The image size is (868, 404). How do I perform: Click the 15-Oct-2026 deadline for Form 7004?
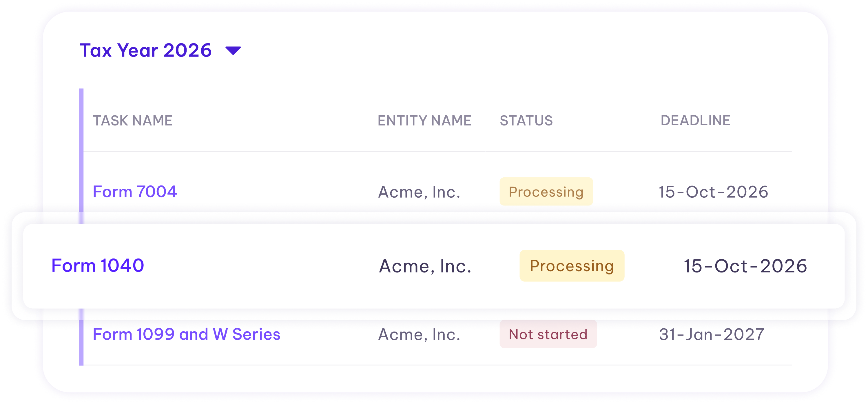click(x=713, y=192)
